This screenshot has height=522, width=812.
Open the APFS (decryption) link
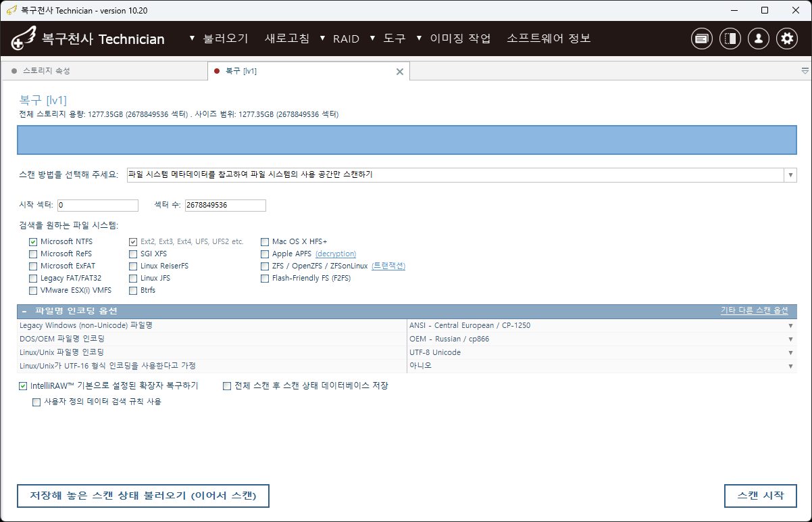[x=336, y=254]
